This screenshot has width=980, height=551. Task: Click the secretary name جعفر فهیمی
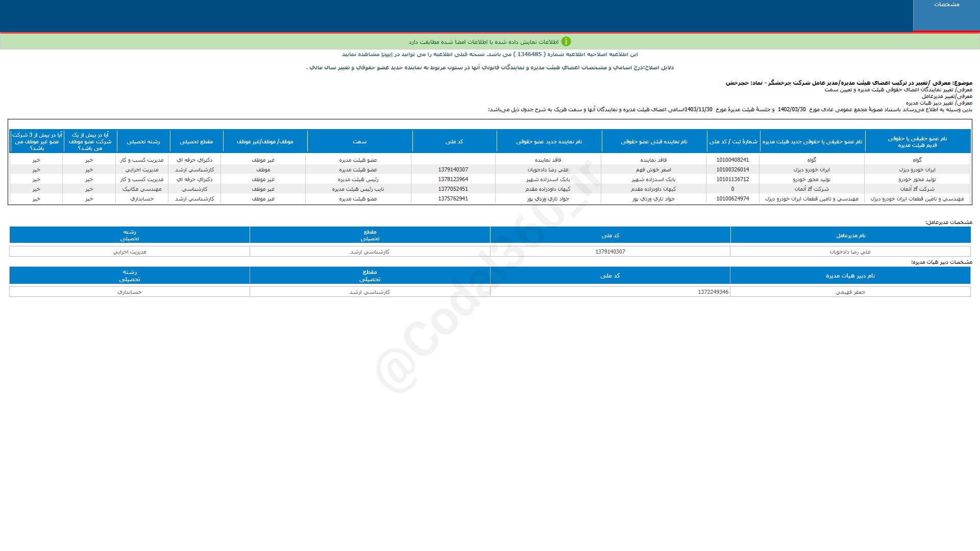click(x=850, y=292)
